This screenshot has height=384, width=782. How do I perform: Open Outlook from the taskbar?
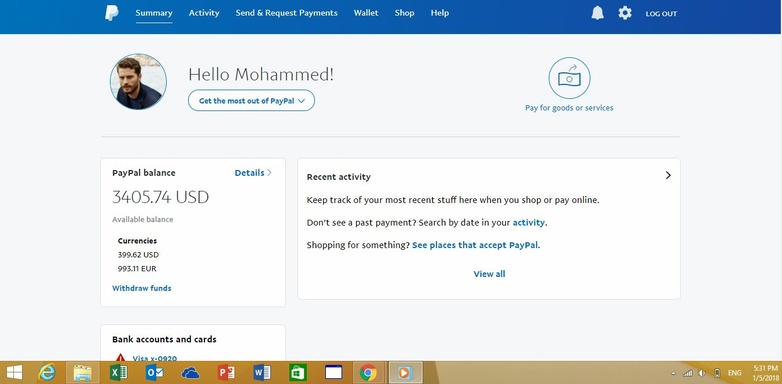(154, 373)
